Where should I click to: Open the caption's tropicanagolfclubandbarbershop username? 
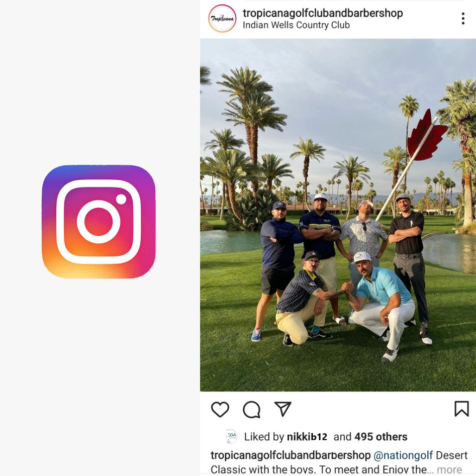pyautogui.click(x=291, y=455)
